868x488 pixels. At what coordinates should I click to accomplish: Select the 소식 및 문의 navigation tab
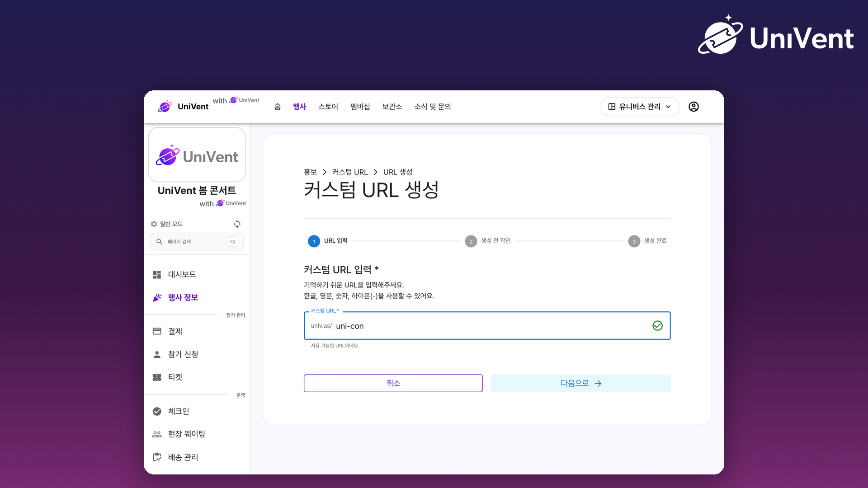point(433,107)
